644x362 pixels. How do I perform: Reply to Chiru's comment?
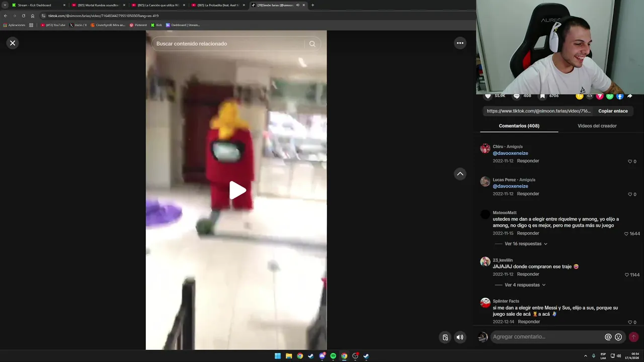pyautogui.click(x=528, y=161)
